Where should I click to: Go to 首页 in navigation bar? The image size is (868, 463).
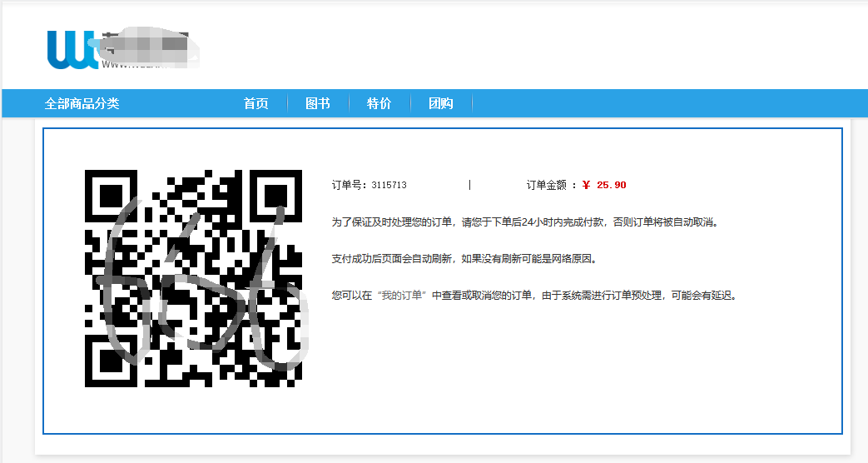tap(256, 103)
